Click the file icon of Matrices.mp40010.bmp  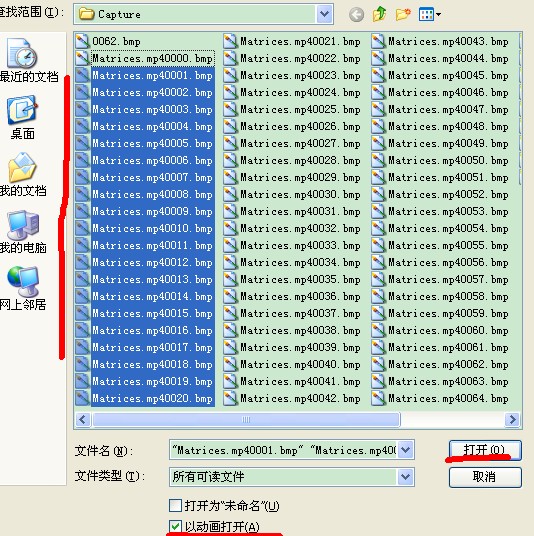tap(82, 228)
